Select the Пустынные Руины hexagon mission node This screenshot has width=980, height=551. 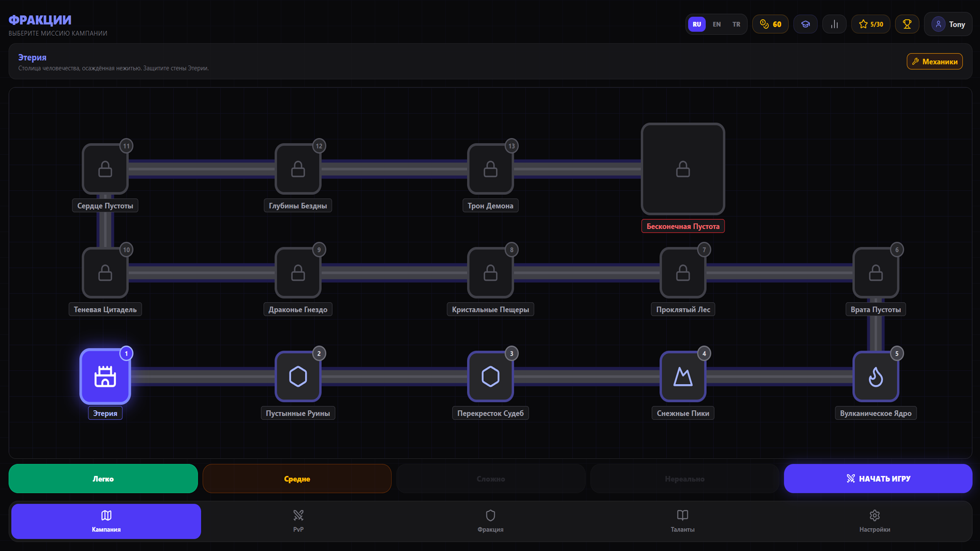pos(298,377)
